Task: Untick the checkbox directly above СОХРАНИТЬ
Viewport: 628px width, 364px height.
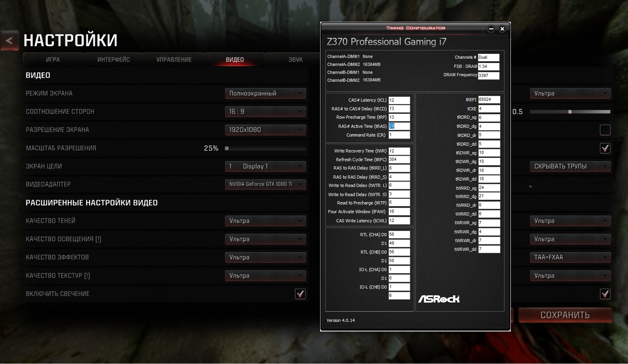Action: point(605,294)
